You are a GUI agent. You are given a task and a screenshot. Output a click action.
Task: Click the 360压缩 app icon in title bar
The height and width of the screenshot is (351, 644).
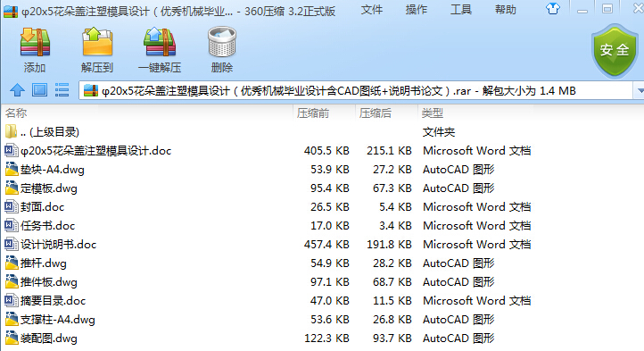point(11,11)
